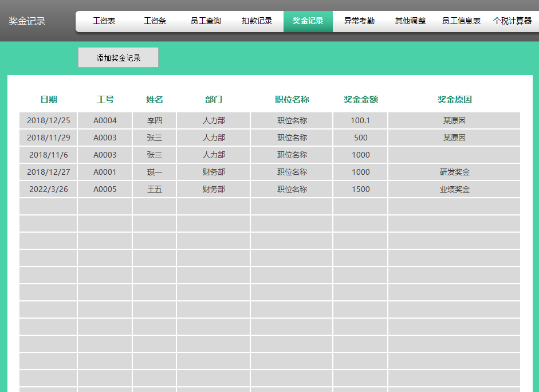Select the currently active 奖金记录 tab
Viewport: 539px width, 392px height.
tap(308, 21)
